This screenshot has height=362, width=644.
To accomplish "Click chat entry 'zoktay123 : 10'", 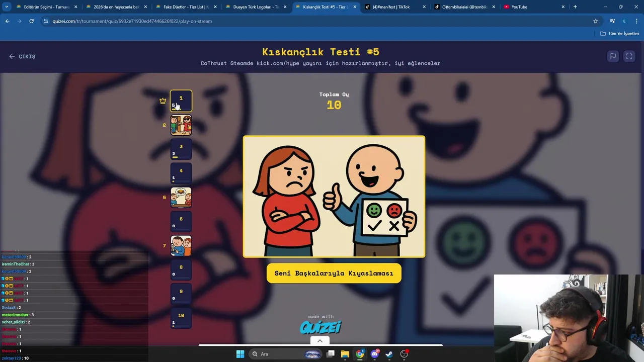I will [15, 358].
